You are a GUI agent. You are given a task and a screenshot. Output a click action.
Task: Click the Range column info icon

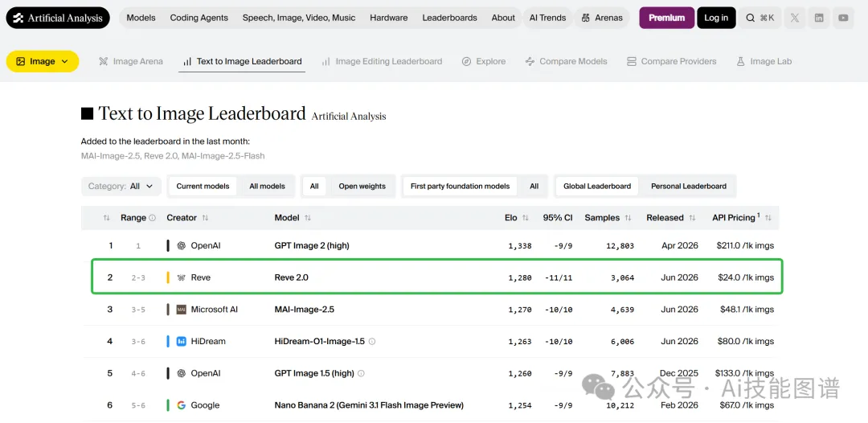coord(152,218)
